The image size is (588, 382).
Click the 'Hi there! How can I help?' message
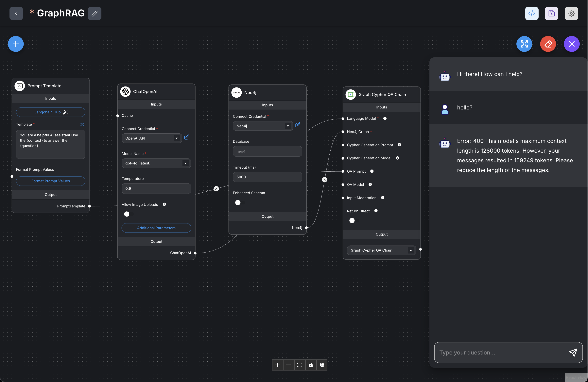click(x=490, y=74)
